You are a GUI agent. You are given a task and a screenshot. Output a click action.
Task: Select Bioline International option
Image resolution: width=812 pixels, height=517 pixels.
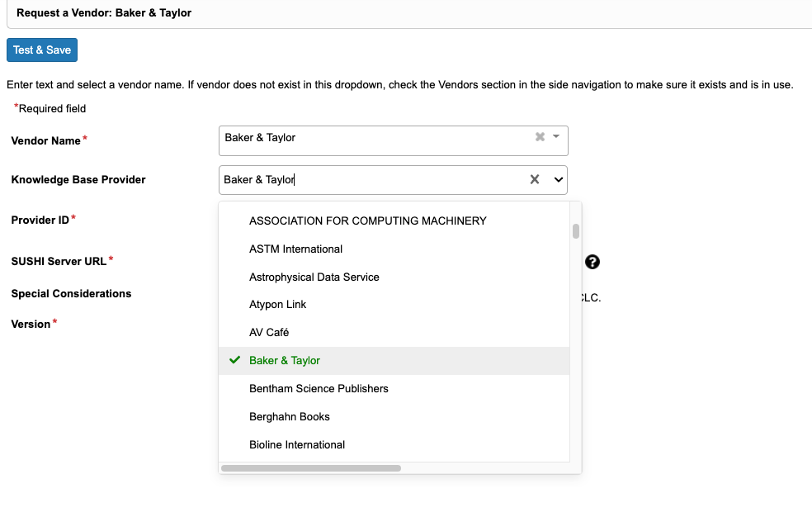394,444
